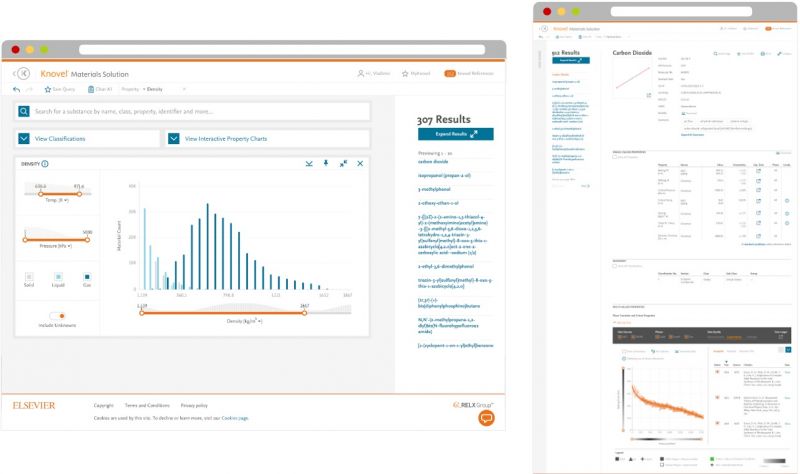Open the Pressure unit dropdown
Screen dimensions: 800x474
tap(56, 246)
